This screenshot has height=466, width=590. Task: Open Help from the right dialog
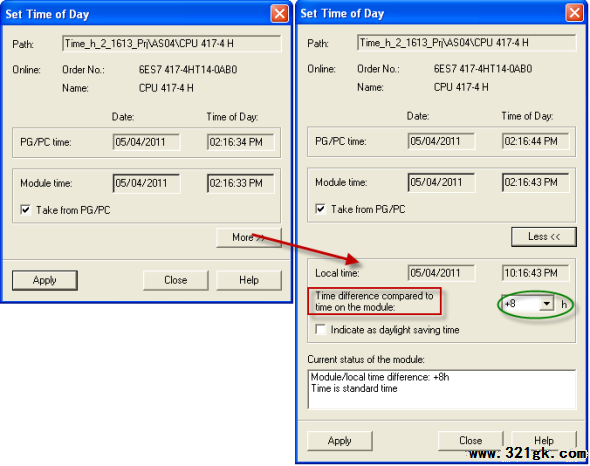(544, 441)
